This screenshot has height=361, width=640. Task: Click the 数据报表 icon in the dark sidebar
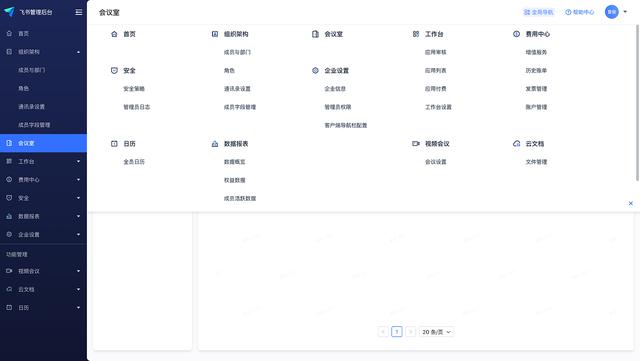[9, 216]
